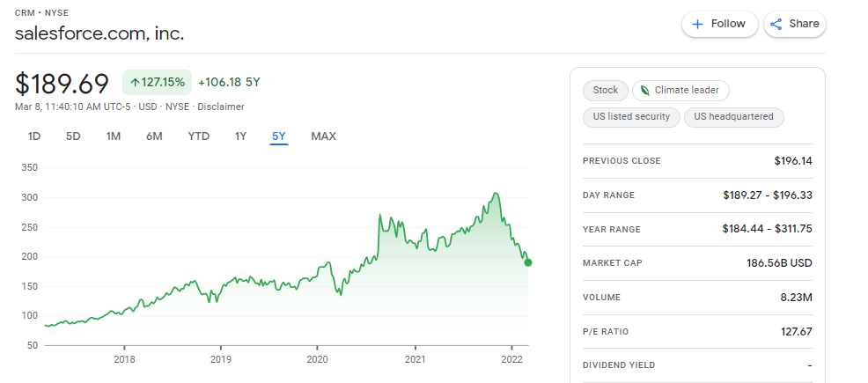Click the $184.44 - $311.75 value
This screenshot has width=868, height=383.
pos(768,229)
